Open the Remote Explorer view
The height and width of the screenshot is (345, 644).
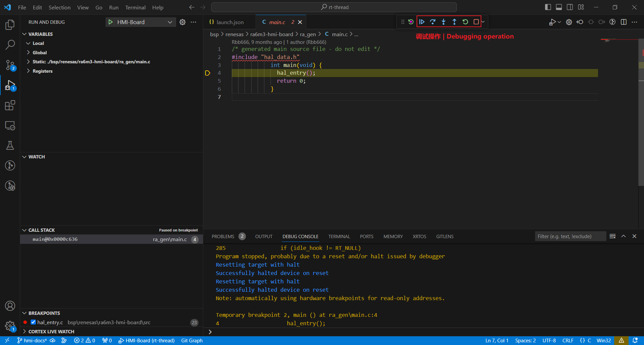pos(10,126)
